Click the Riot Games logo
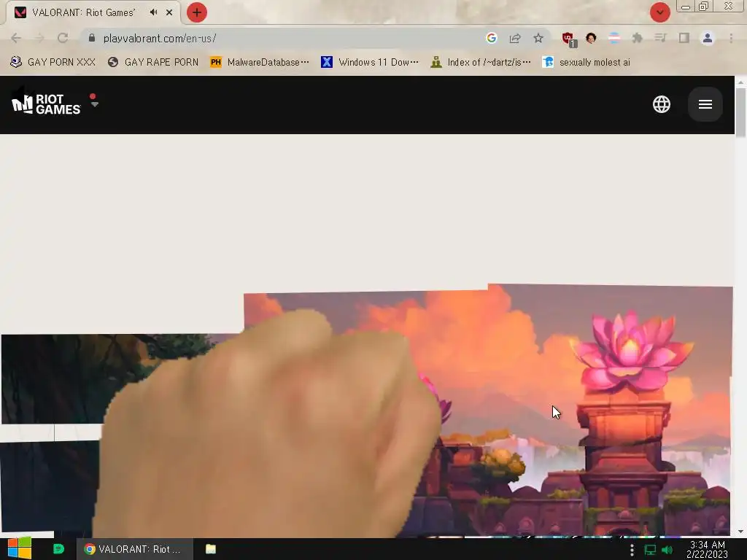 coord(46,104)
